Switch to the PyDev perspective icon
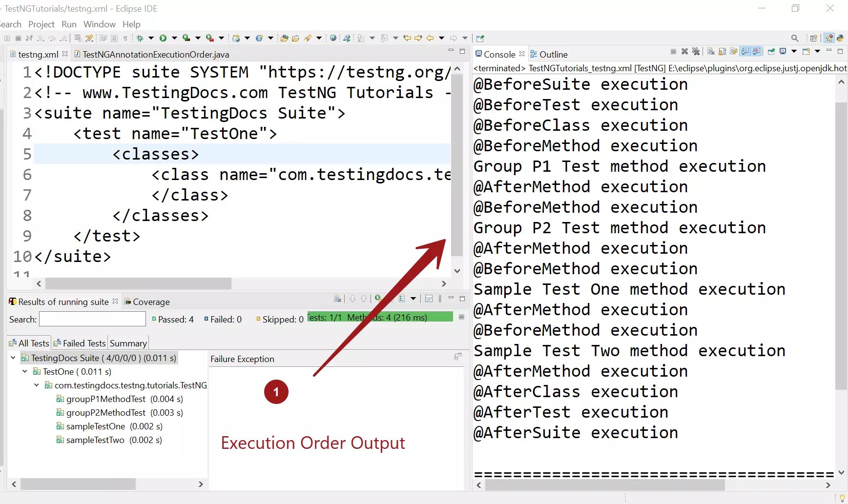This screenshot has width=848, height=504. (x=840, y=38)
